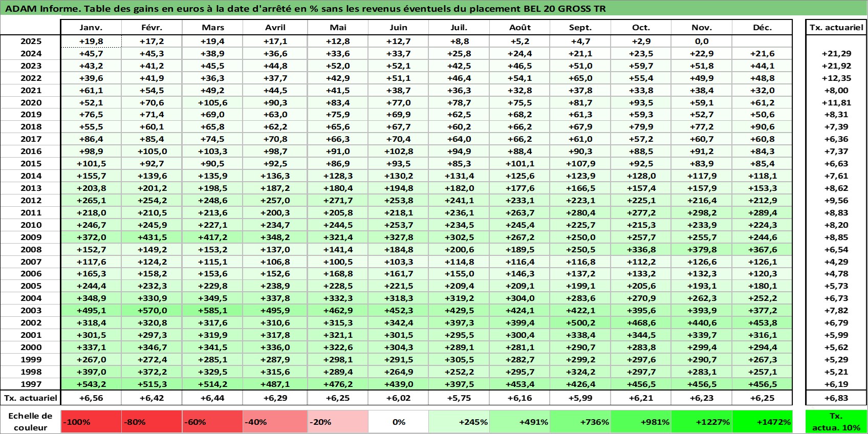This screenshot has height=434, width=868.
Task: Click the -20% pink color swatch
Action: click(338, 422)
